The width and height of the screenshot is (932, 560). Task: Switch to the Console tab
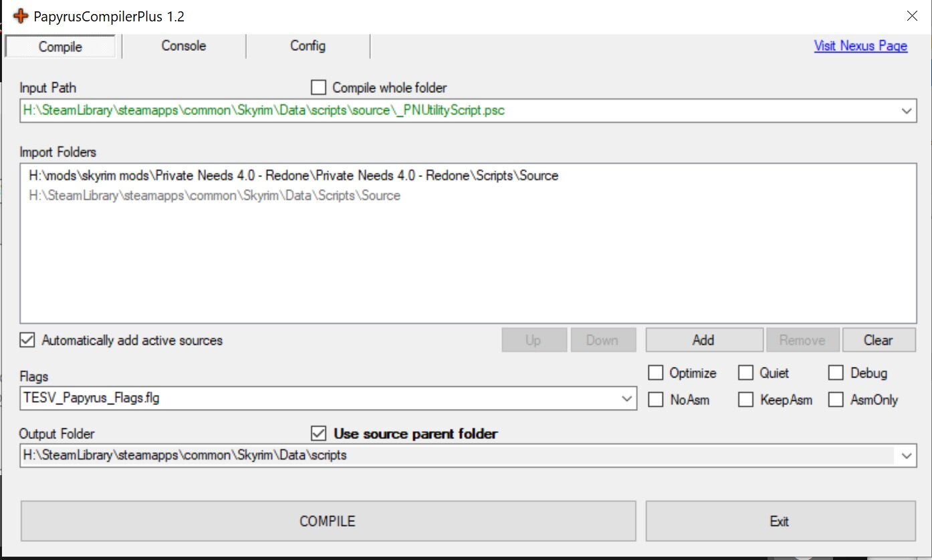[x=183, y=46]
